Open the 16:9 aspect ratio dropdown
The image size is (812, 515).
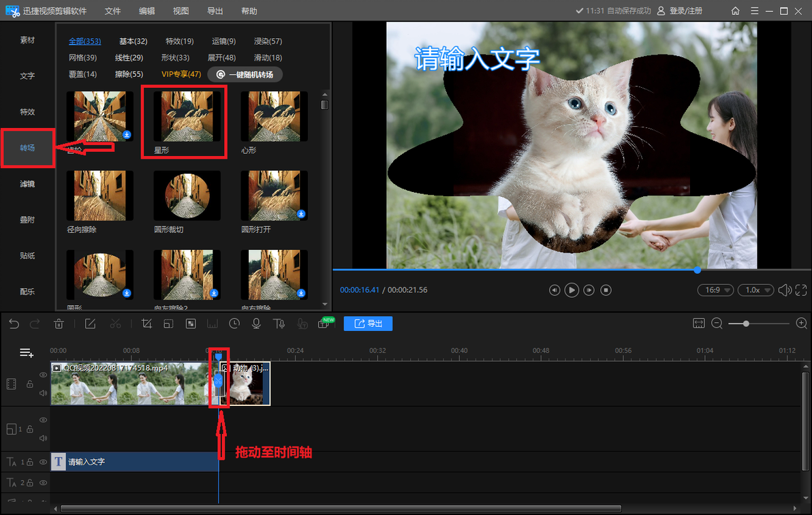715,290
